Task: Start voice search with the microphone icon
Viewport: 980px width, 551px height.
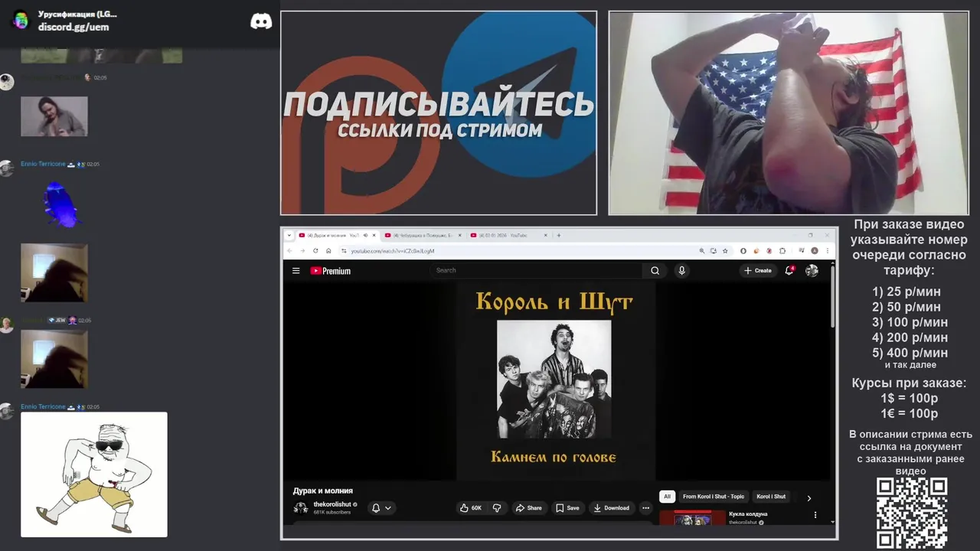Action: click(681, 270)
